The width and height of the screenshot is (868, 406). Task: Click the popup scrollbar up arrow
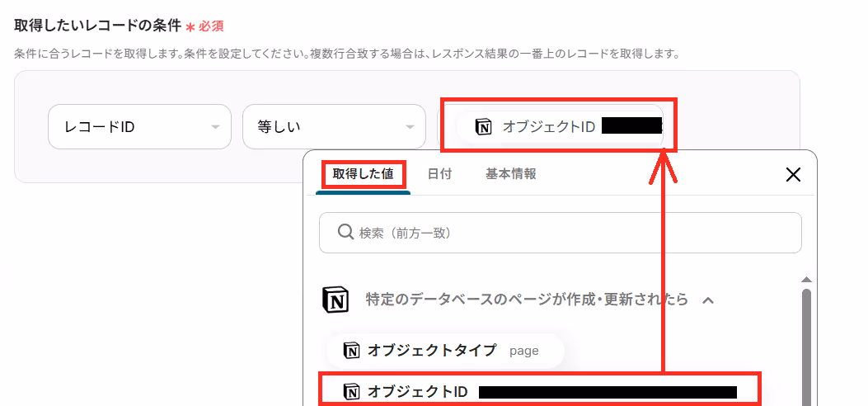[806, 279]
